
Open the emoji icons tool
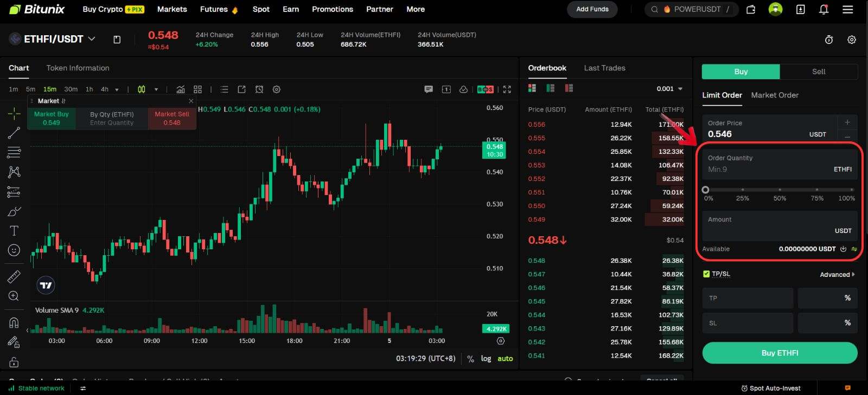click(14, 250)
